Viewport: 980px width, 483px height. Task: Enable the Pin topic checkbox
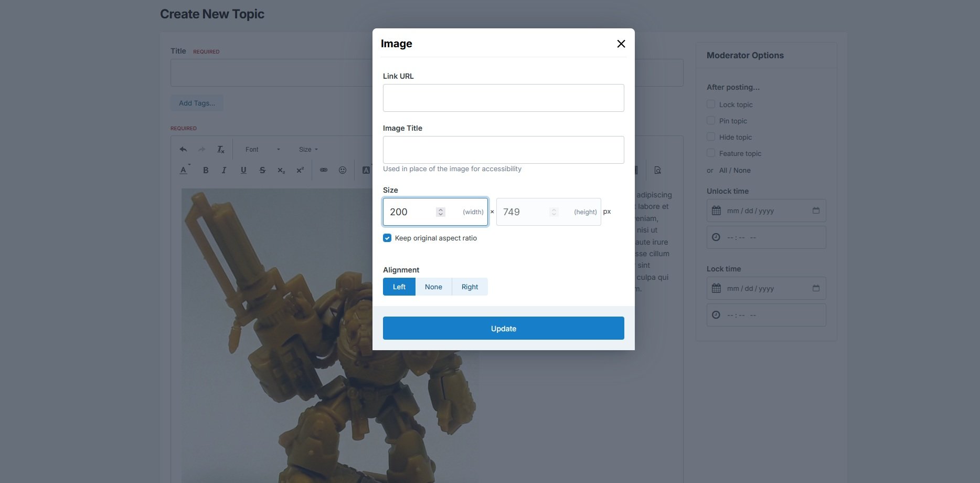coord(711,121)
